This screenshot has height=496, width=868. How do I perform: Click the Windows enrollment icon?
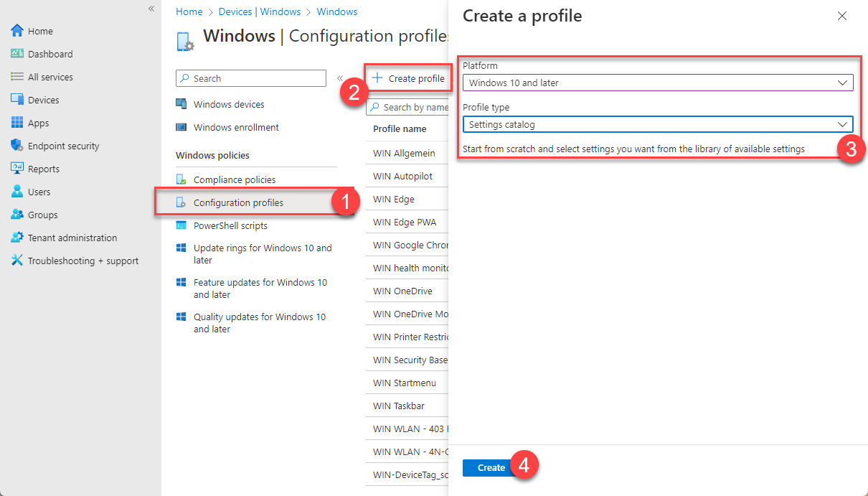[x=181, y=127]
